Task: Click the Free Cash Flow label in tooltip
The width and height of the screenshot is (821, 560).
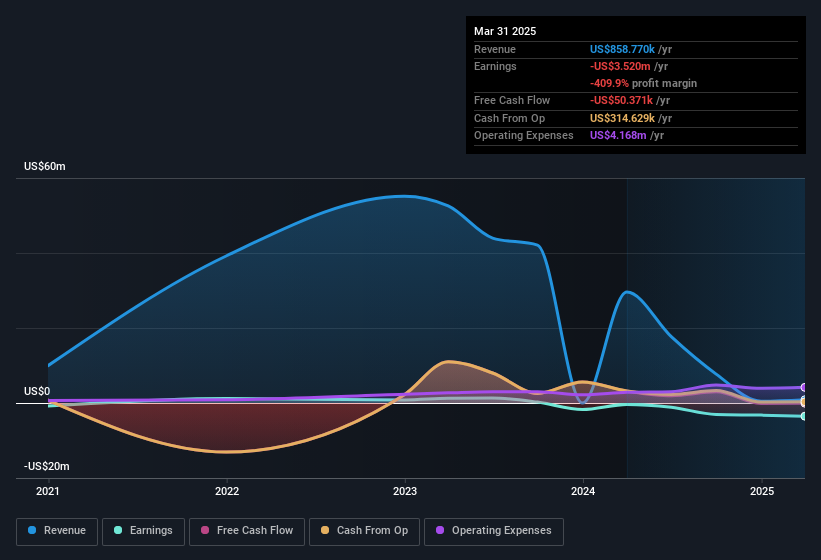Action: coord(512,100)
